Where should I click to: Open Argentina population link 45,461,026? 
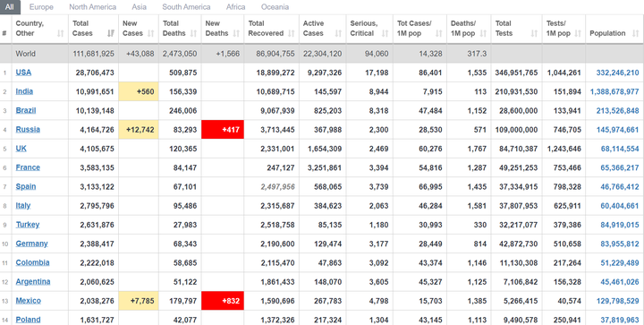pyautogui.click(x=620, y=282)
